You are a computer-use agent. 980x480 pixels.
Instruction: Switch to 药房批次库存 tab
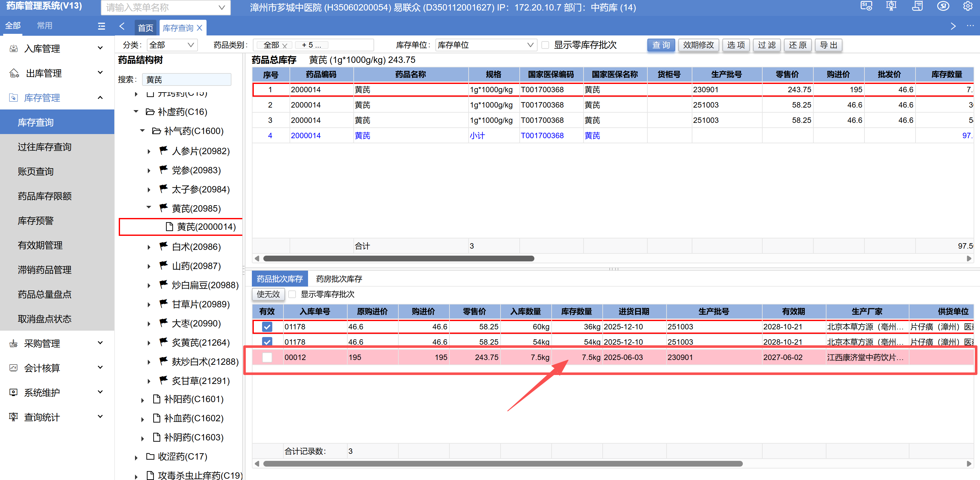[x=339, y=279]
